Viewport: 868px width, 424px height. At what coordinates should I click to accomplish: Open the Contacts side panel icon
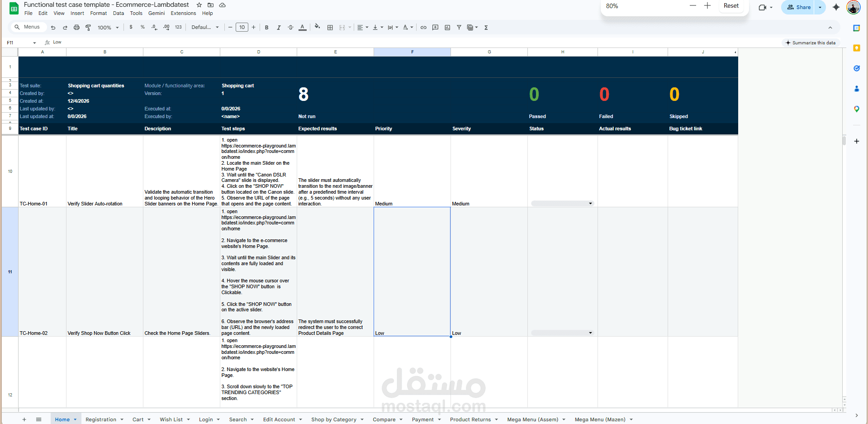pos(856,89)
